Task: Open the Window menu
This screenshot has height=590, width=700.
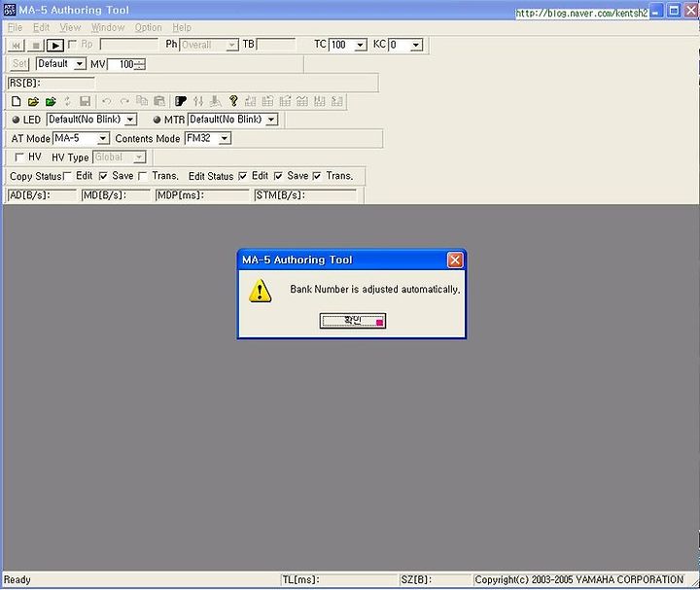Action: click(108, 27)
